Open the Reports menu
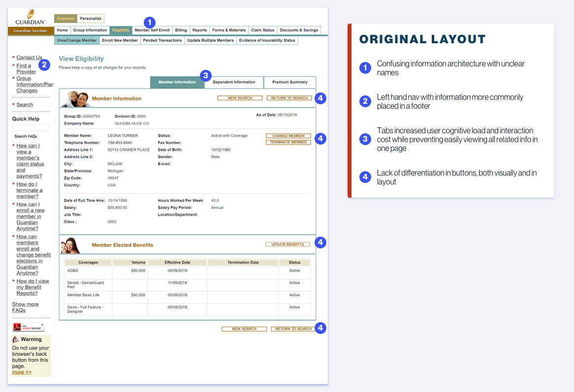 pos(199,30)
